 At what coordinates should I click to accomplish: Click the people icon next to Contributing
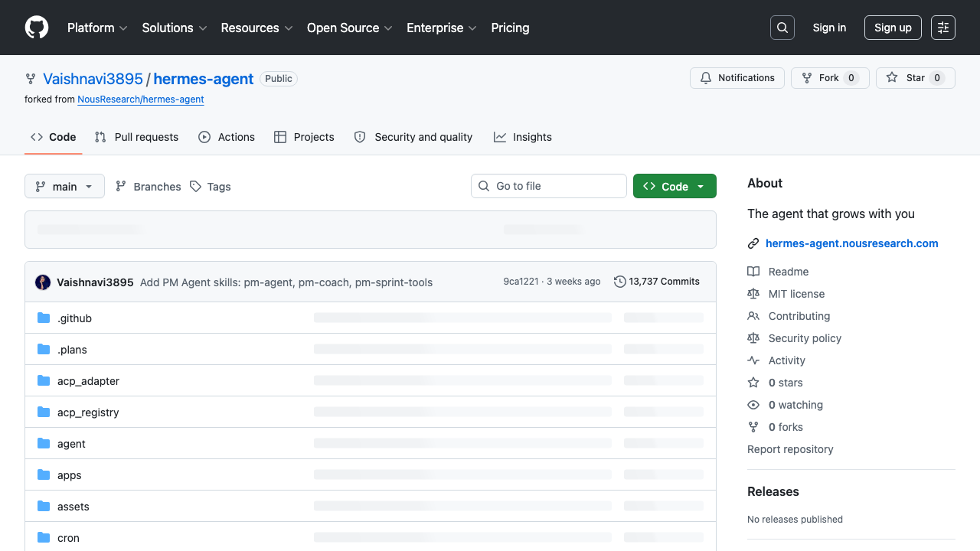pos(753,316)
